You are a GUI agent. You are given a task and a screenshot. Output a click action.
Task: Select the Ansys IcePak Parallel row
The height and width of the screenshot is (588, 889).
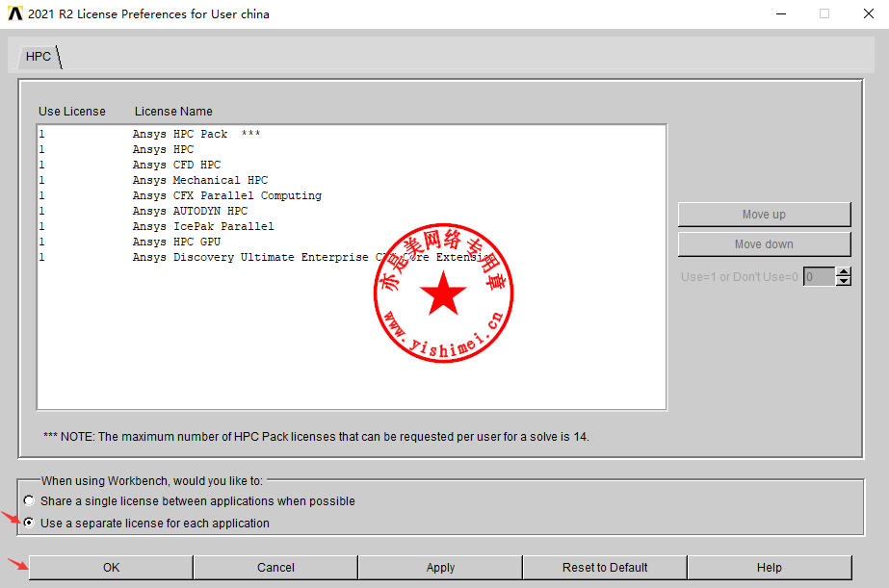tap(352, 226)
